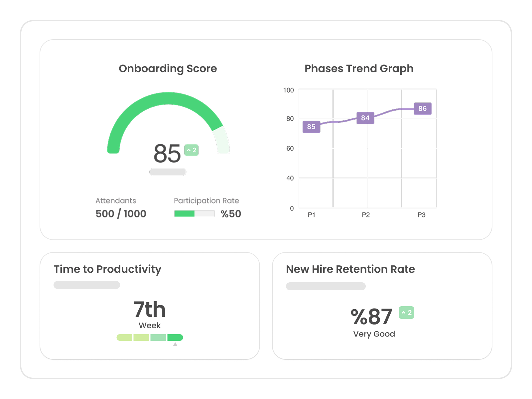This screenshot has width=532, height=399.
Task: Select the 86 data point label at P3
Action: pyautogui.click(x=423, y=109)
